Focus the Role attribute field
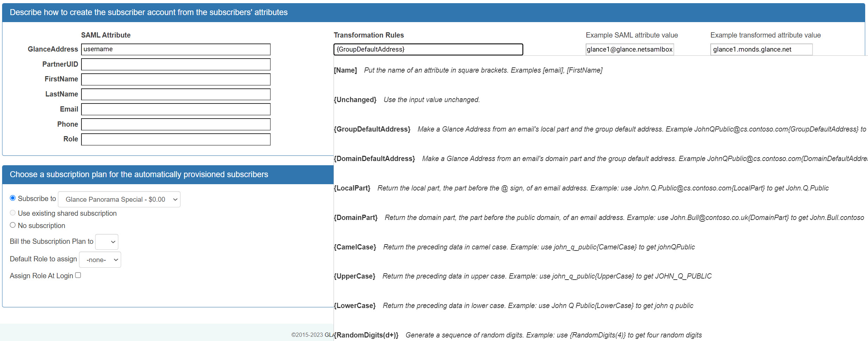Screen dimensions: 868x341 point(176,139)
